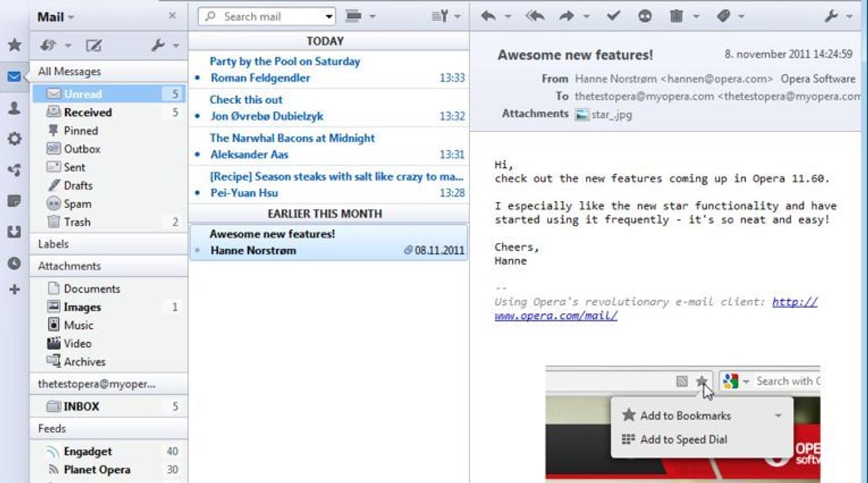The height and width of the screenshot is (483, 868).
Task: Select the Unread folder
Action: pyautogui.click(x=109, y=94)
